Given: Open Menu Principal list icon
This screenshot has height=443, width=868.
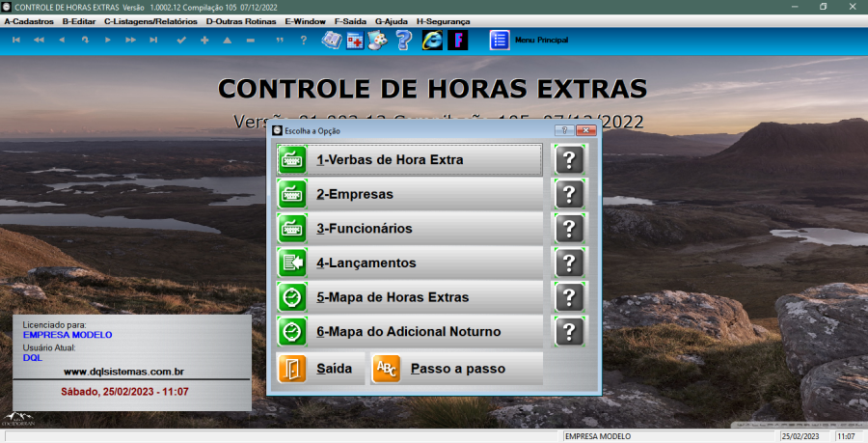Looking at the screenshot, I should (x=500, y=40).
